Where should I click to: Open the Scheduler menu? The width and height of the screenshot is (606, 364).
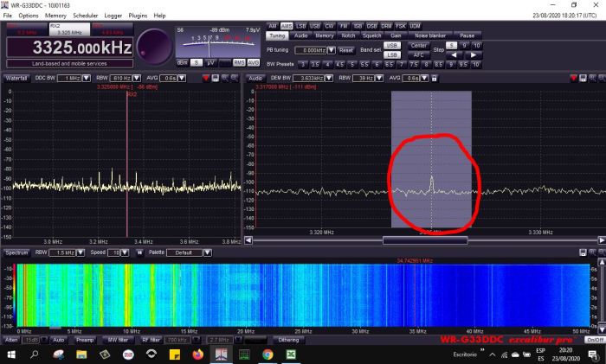click(85, 16)
